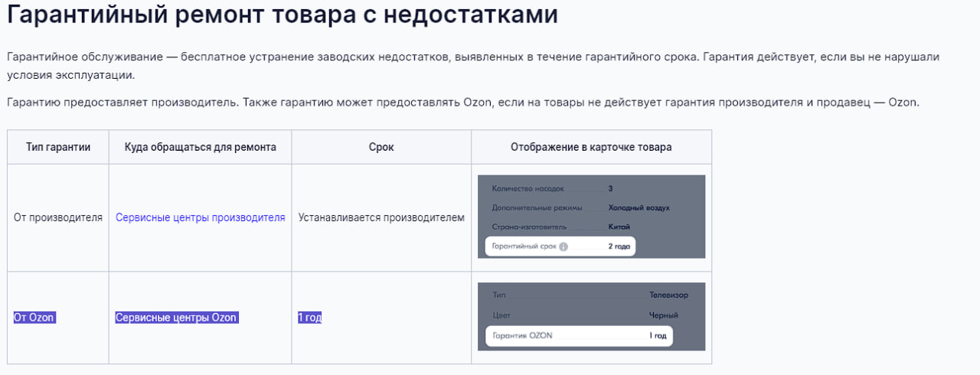This screenshot has height=375, width=980.
Task: Click the От производителя cell
Action: 58,217
